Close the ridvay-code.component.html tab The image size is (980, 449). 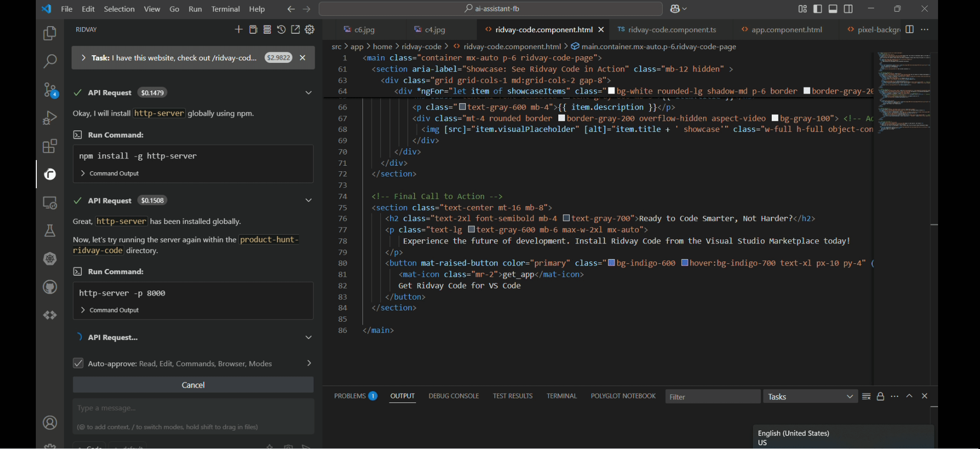point(601,30)
